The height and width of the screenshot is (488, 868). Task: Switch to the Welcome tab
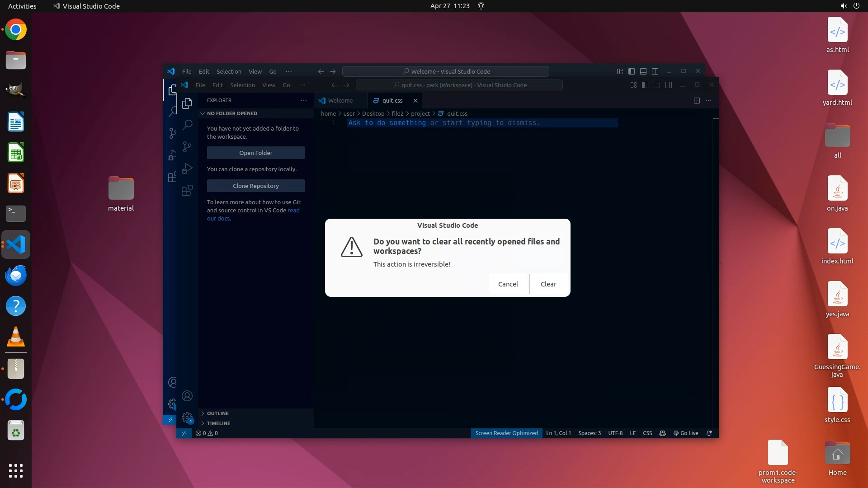[340, 100]
